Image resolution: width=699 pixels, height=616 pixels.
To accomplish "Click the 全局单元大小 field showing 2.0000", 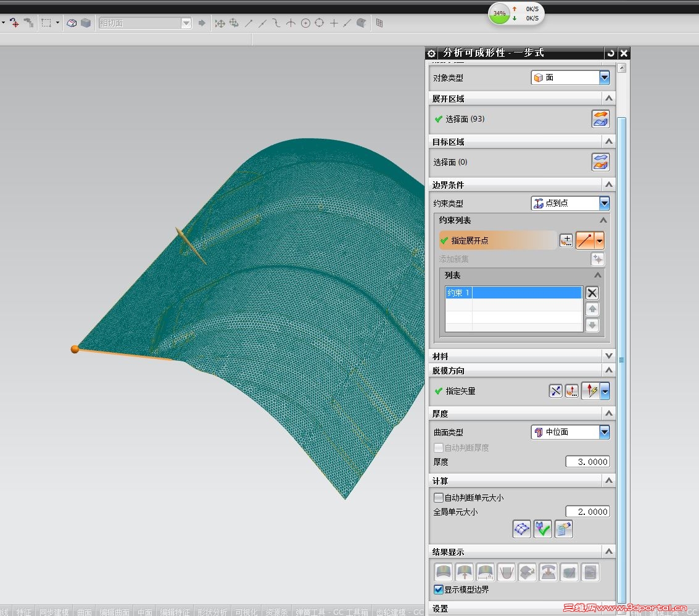I will tap(587, 512).
